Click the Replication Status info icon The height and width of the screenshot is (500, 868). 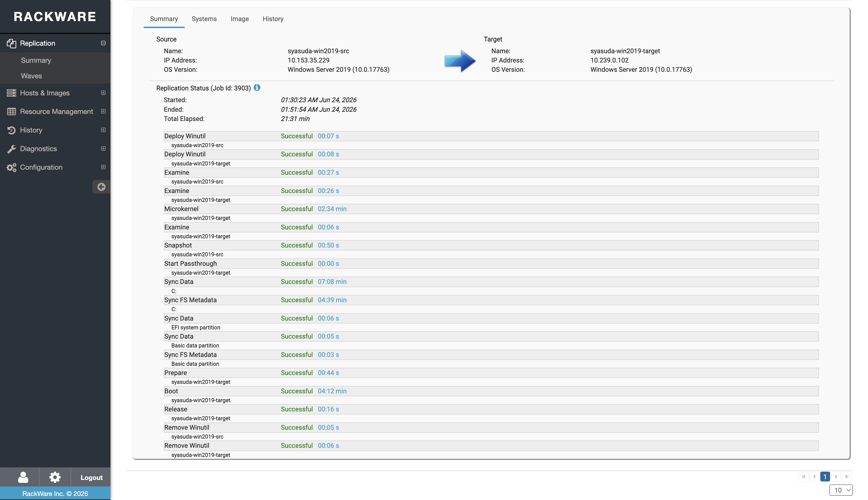pos(257,88)
